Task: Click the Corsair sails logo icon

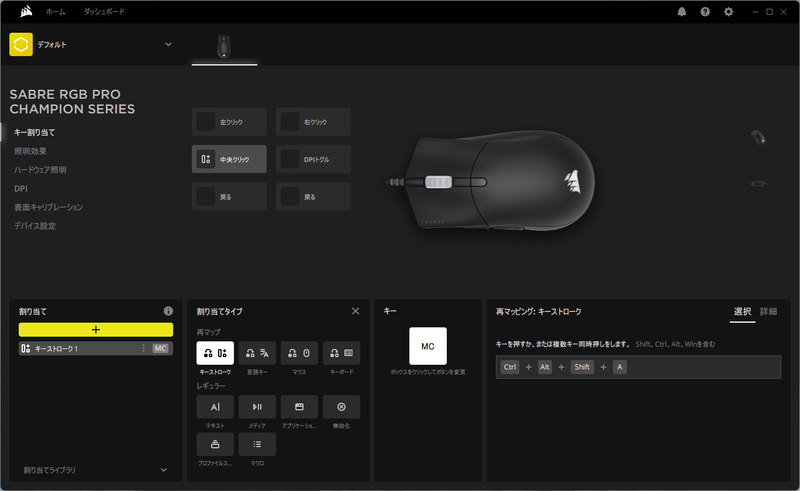Action: (x=26, y=11)
